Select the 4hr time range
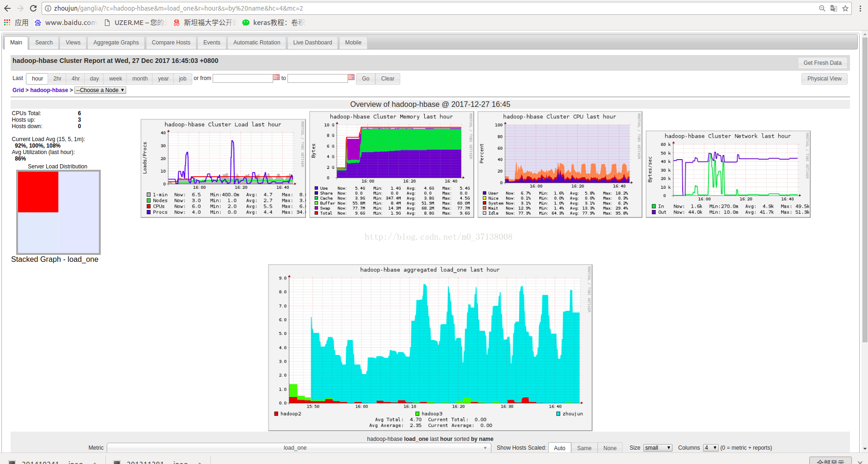 coord(75,79)
